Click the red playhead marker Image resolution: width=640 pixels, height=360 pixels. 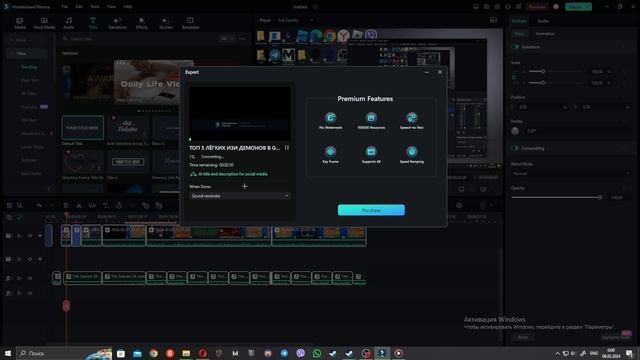66,306
